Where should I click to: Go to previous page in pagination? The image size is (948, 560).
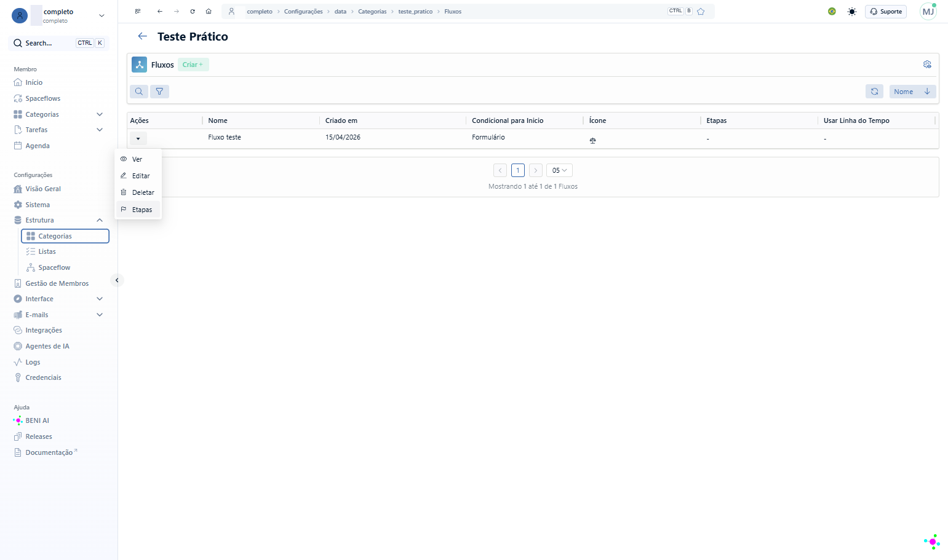click(500, 170)
